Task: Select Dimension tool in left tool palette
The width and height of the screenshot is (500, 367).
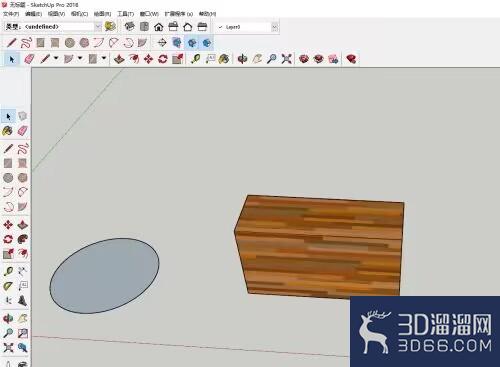Action: click(22, 271)
